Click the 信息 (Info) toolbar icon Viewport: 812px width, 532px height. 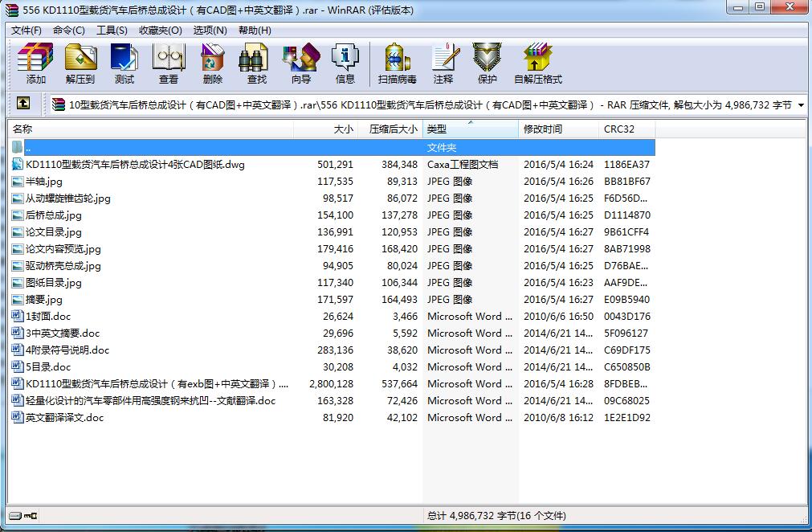coord(345,57)
